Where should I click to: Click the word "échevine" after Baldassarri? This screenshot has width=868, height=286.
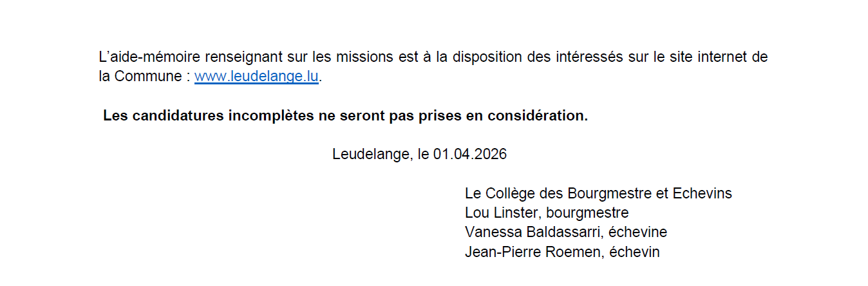pyautogui.click(x=637, y=232)
